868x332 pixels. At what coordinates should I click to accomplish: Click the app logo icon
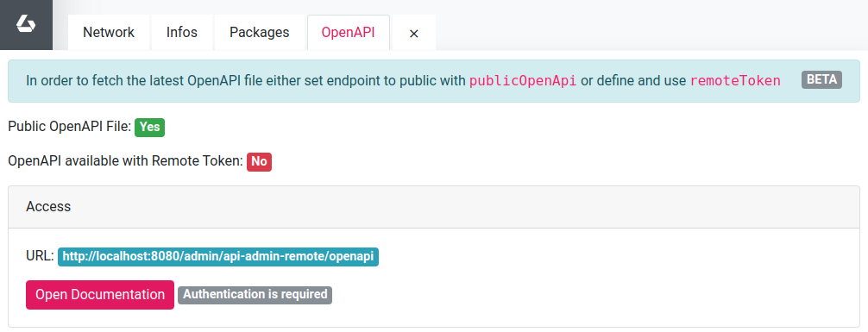click(x=26, y=24)
